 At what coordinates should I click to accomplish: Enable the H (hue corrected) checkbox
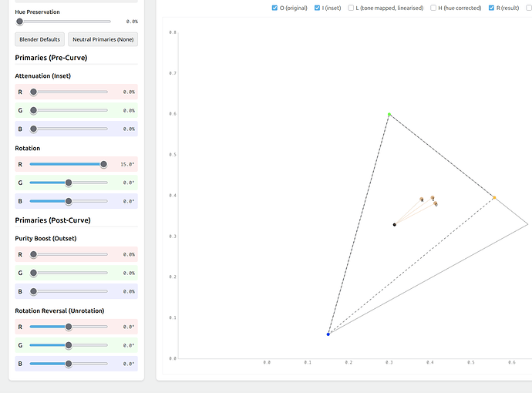[x=433, y=8]
